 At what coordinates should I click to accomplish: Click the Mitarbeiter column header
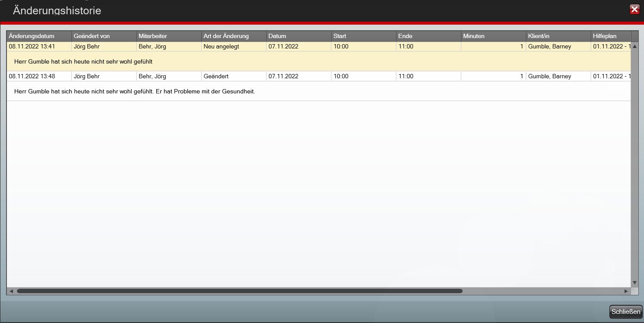click(x=169, y=36)
